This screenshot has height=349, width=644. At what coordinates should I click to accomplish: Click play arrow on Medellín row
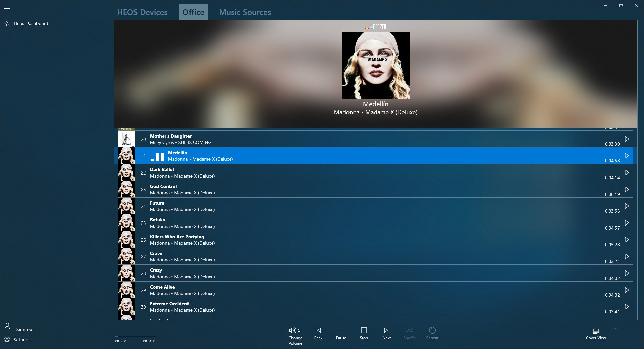coord(627,156)
